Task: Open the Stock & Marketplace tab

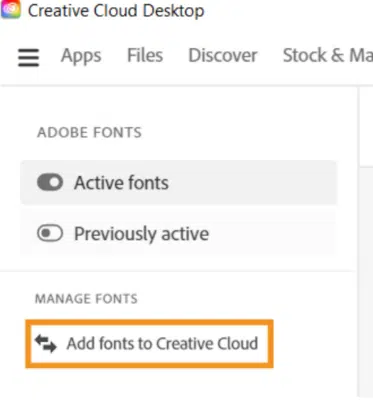Action: pos(328,55)
